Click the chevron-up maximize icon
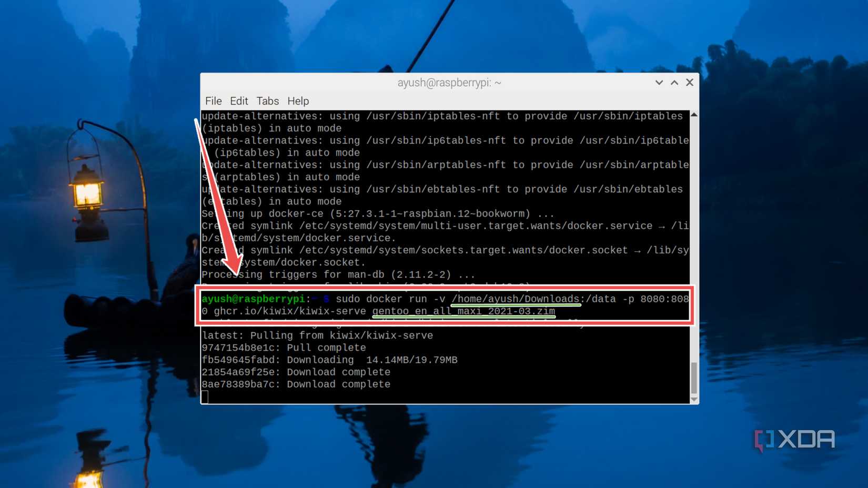This screenshot has height=488, width=868. pos(674,83)
